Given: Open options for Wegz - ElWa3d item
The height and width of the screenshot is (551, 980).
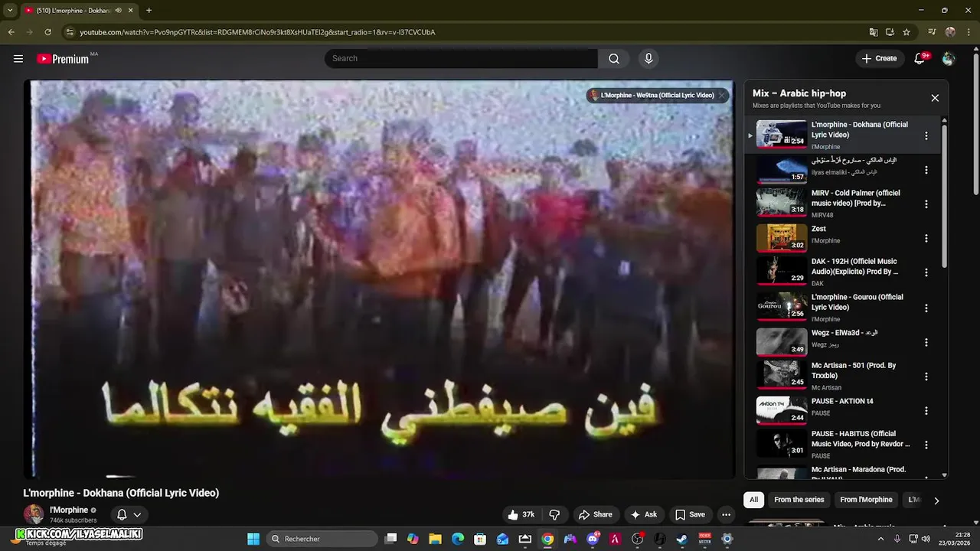Looking at the screenshot, I should point(926,342).
